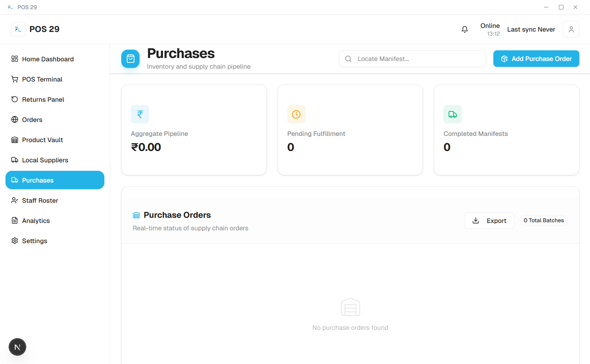The width and height of the screenshot is (590, 364).
Task: Click the Aggregate Pipeline label
Action: click(159, 134)
